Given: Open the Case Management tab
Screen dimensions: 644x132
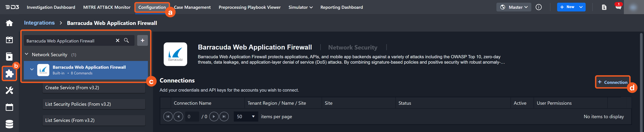Looking at the screenshot, I should pos(192,7).
